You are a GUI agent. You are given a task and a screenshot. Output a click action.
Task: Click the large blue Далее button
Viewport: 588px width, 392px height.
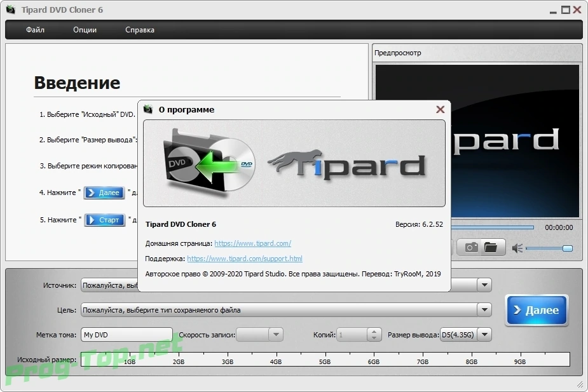point(537,310)
